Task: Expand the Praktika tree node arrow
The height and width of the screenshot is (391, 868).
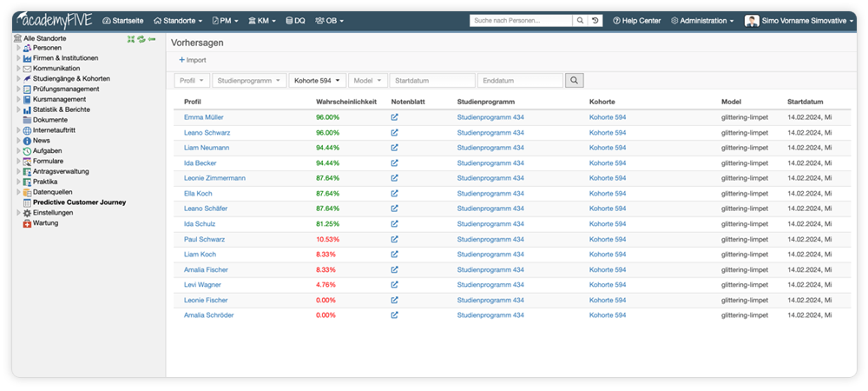Action: [19, 182]
